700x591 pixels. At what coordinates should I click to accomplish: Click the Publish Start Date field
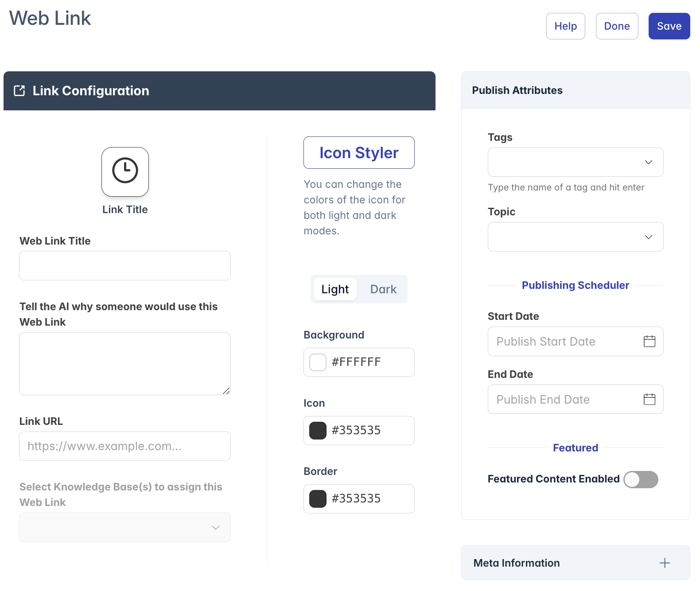[x=576, y=341]
